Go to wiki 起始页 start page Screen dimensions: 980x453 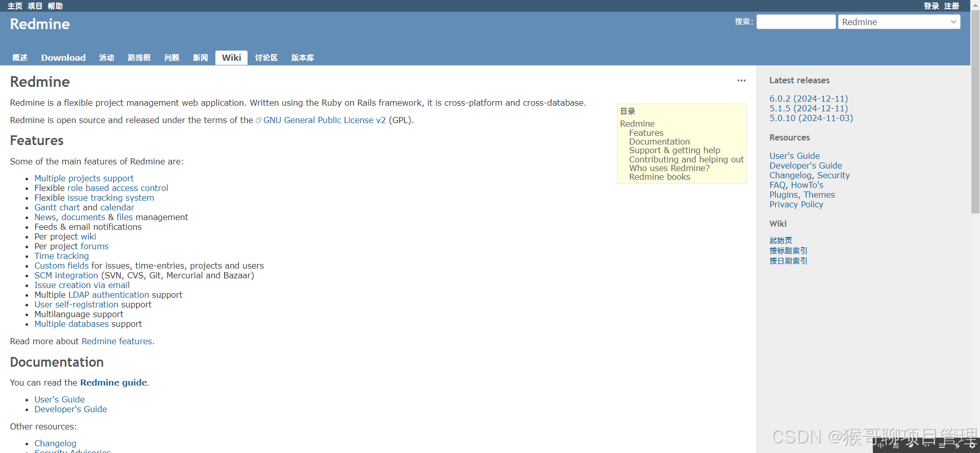tap(780, 241)
